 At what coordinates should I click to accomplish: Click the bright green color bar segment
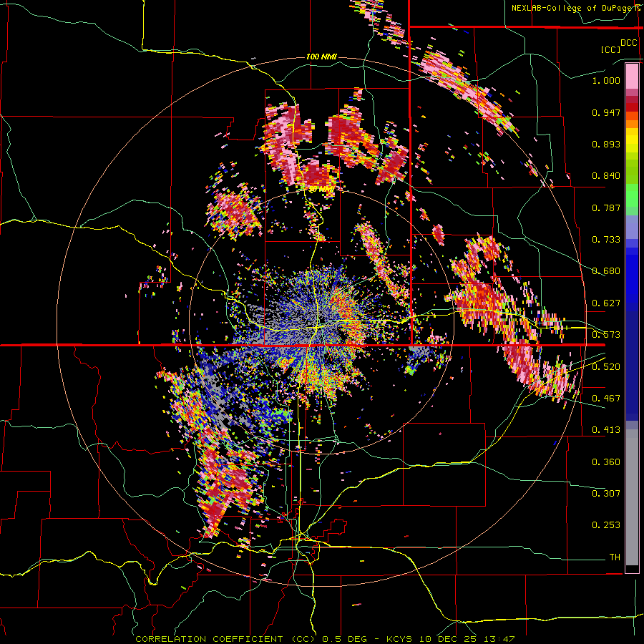pyautogui.click(x=632, y=195)
